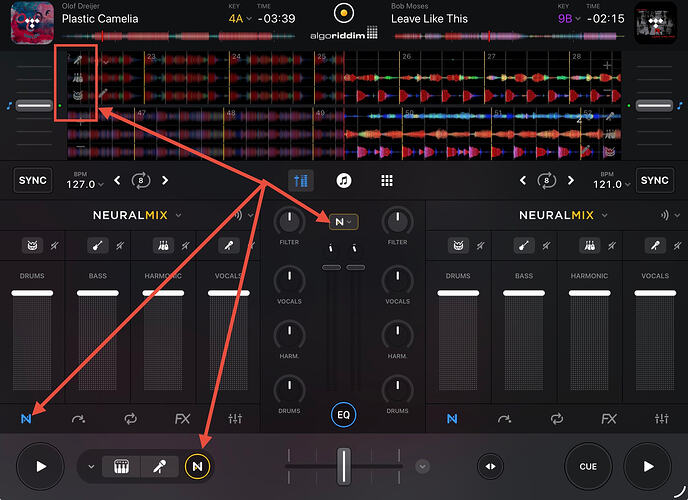Solo drums on right deck
Viewport: 688px width, 500px height.
(458, 246)
